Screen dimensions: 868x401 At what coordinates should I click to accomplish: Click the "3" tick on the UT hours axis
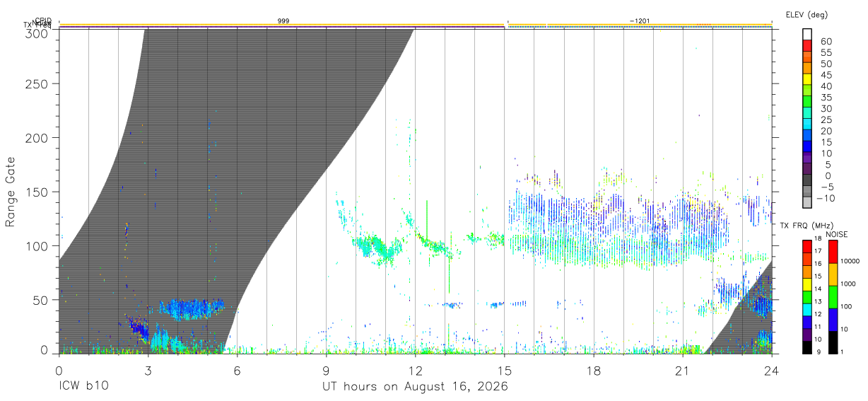click(x=148, y=371)
